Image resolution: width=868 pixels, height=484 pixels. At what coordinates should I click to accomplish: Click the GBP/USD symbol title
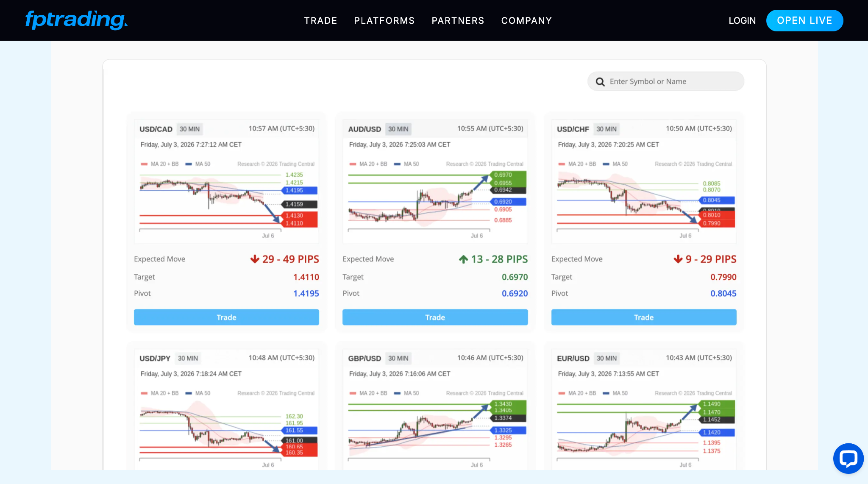pyautogui.click(x=364, y=358)
